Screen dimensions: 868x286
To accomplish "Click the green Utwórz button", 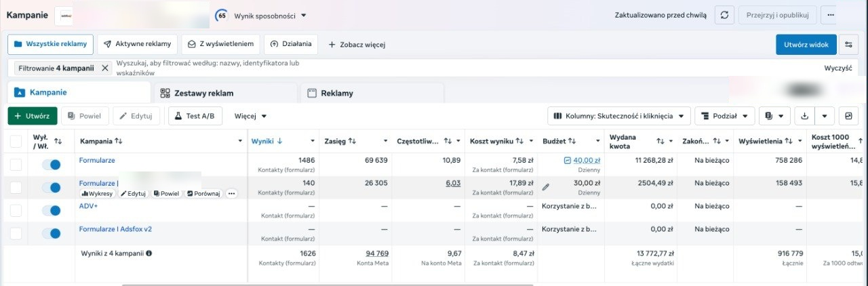I will (x=33, y=116).
